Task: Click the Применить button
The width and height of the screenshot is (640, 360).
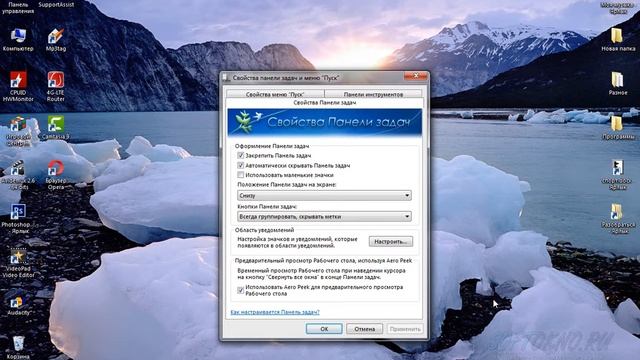Action: (405, 329)
